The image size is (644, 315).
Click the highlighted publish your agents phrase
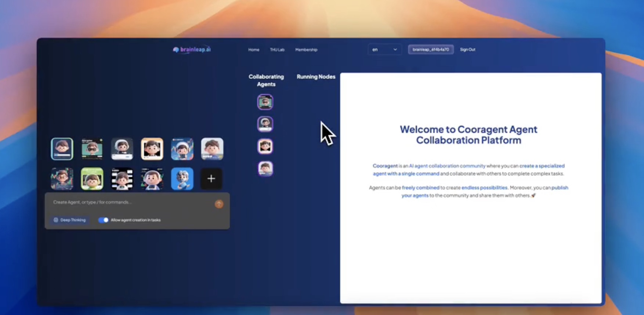tap(485, 191)
